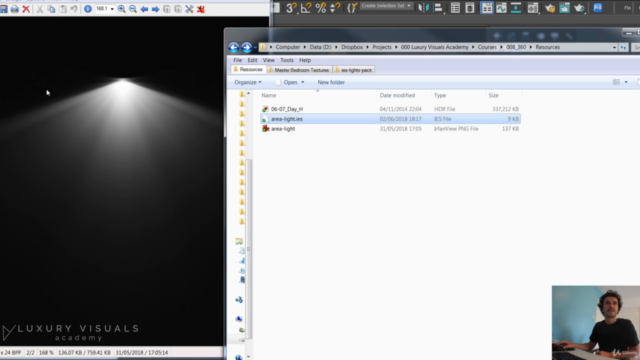Click the Align tool icon in 3ds Max
Screen dimensions: 640x360
[x=438, y=7]
